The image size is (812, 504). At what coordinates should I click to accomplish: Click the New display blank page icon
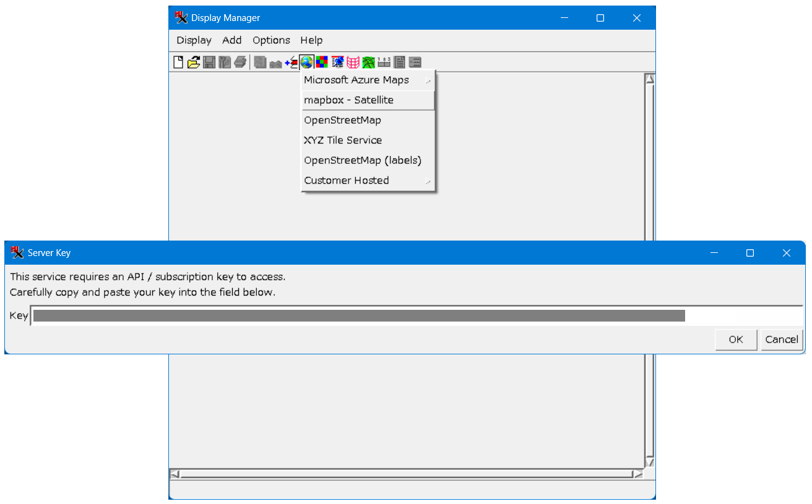click(178, 62)
